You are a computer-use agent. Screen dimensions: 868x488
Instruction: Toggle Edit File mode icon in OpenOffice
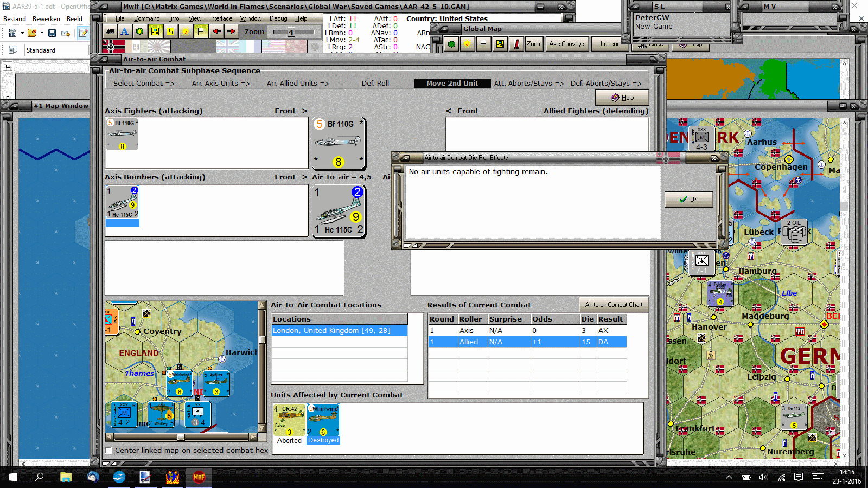coord(83,33)
